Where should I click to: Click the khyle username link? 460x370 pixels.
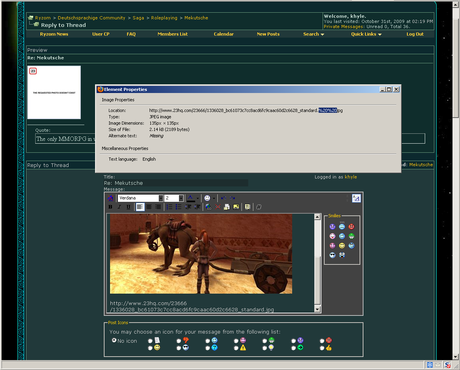(351, 177)
